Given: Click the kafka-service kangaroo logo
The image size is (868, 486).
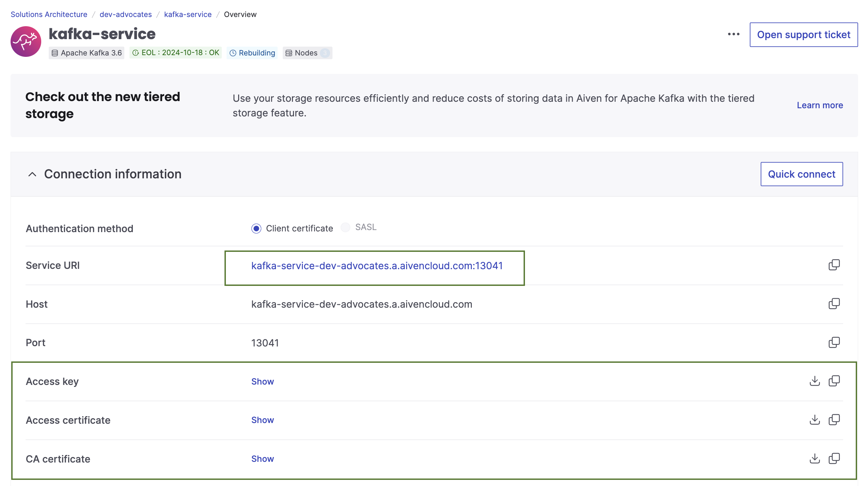Looking at the screenshot, I should (x=26, y=41).
